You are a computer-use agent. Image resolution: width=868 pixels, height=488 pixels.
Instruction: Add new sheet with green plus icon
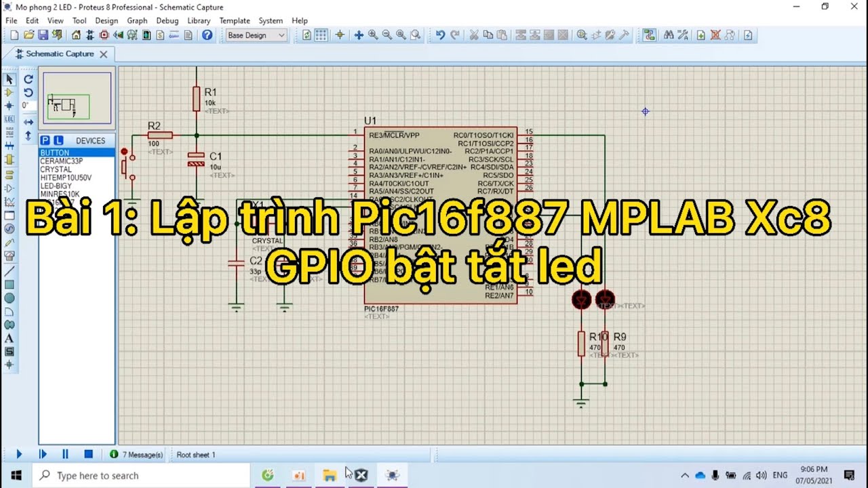click(701, 35)
